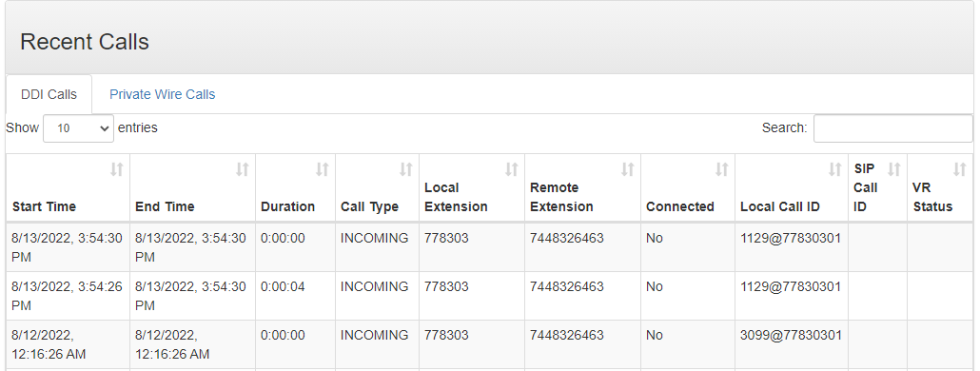Click the Duration column sort arrows
Screen dimensions: 980x371
coord(323,169)
